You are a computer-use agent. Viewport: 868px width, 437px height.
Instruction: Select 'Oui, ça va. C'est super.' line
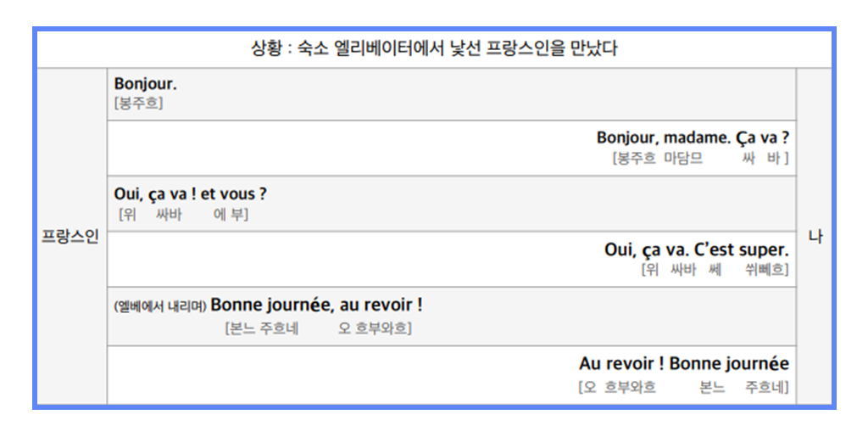click(x=696, y=250)
